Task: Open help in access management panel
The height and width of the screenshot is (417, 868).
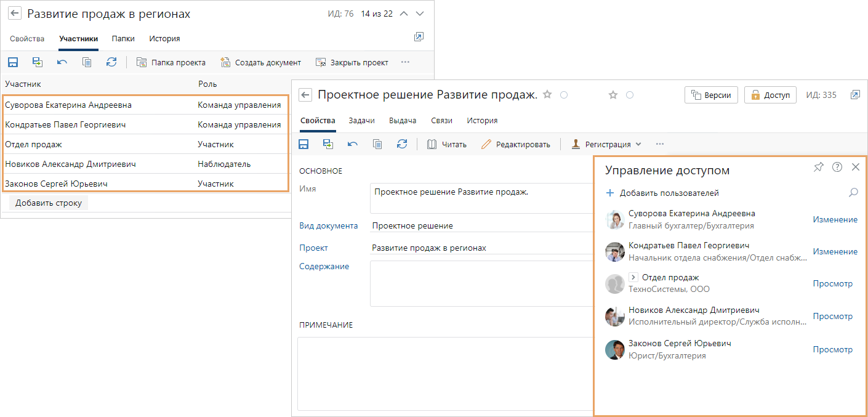Action: (x=837, y=167)
